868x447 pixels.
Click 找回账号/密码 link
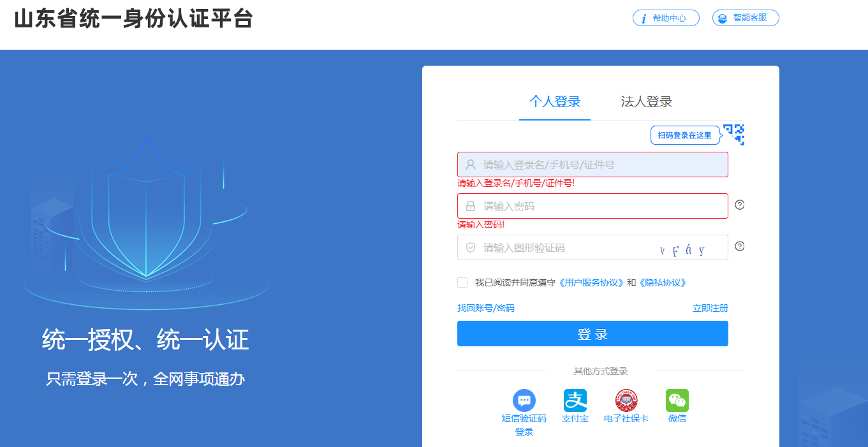[x=486, y=308]
